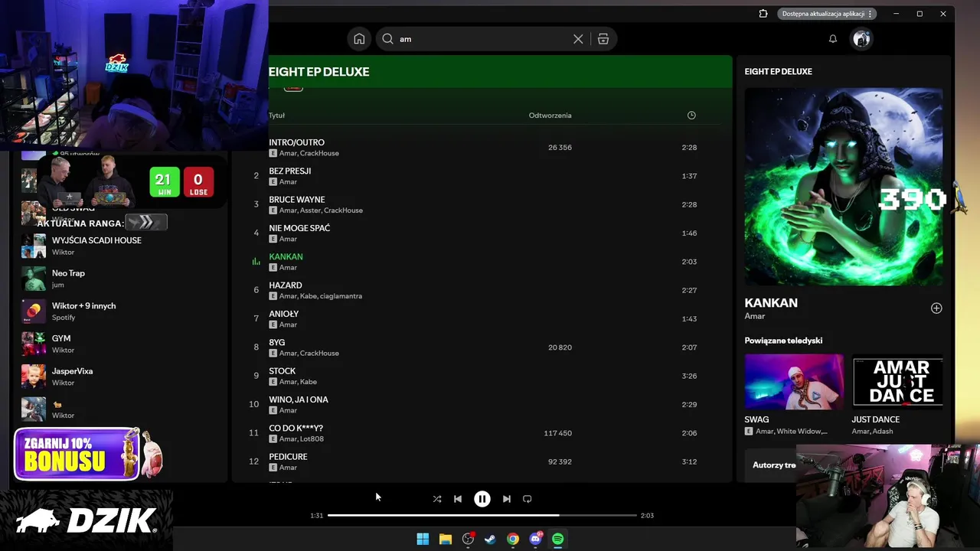The height and width of the screenshot is (551, 980).
Task: Open the Browse icon beside search bar
Action: (x=603, y=39)
